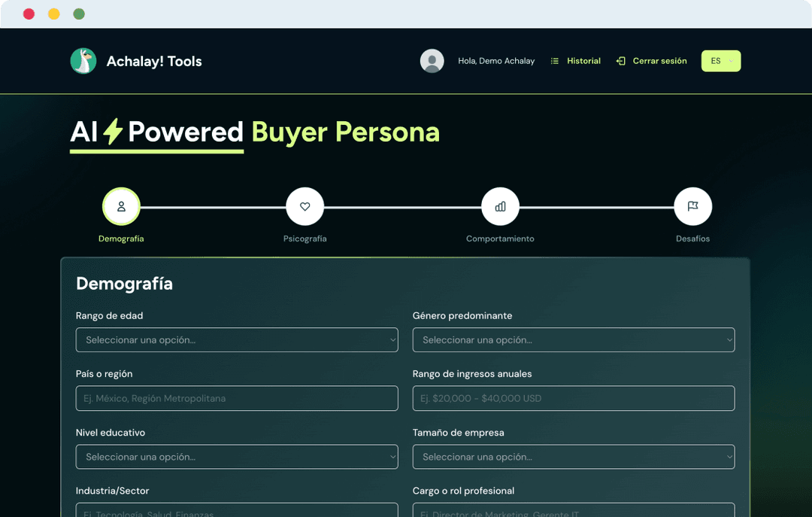The image size is (812, 517).
Task: Open the Tamaño de empresa dropdown
Action: pos(574,457)
